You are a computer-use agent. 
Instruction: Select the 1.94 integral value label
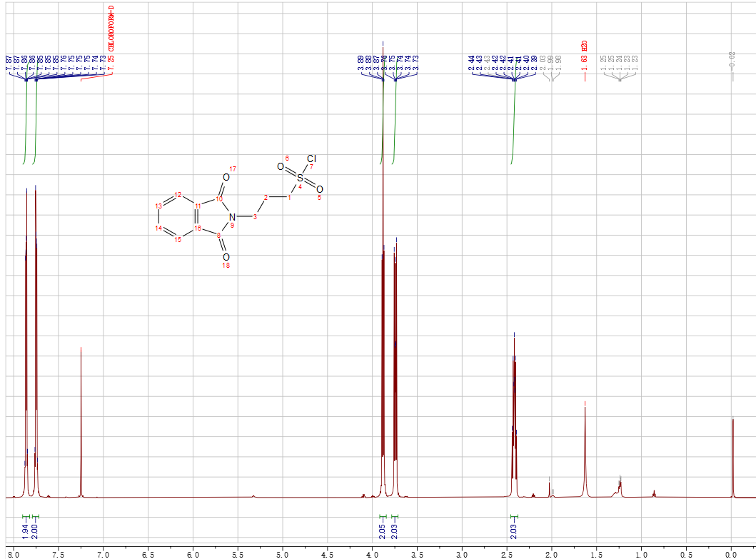(x=26, y=530)
